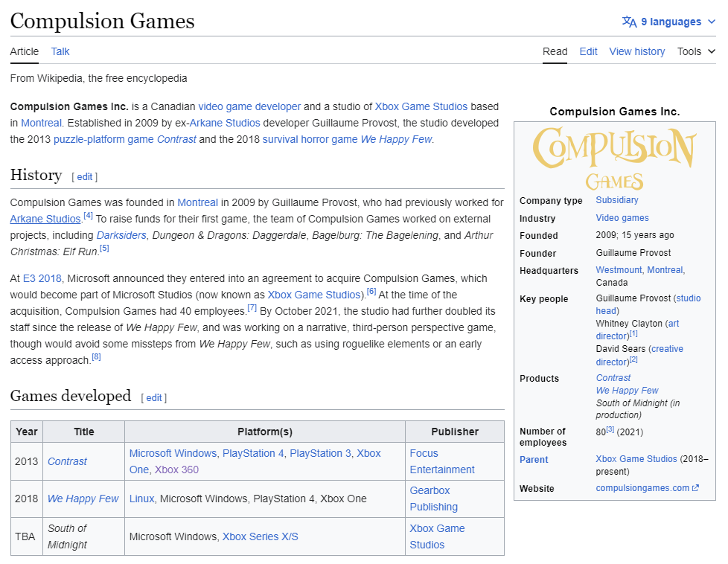Screen dimensions: 728x564
Task: Edit the Games developed section
Action: [153, 398]
